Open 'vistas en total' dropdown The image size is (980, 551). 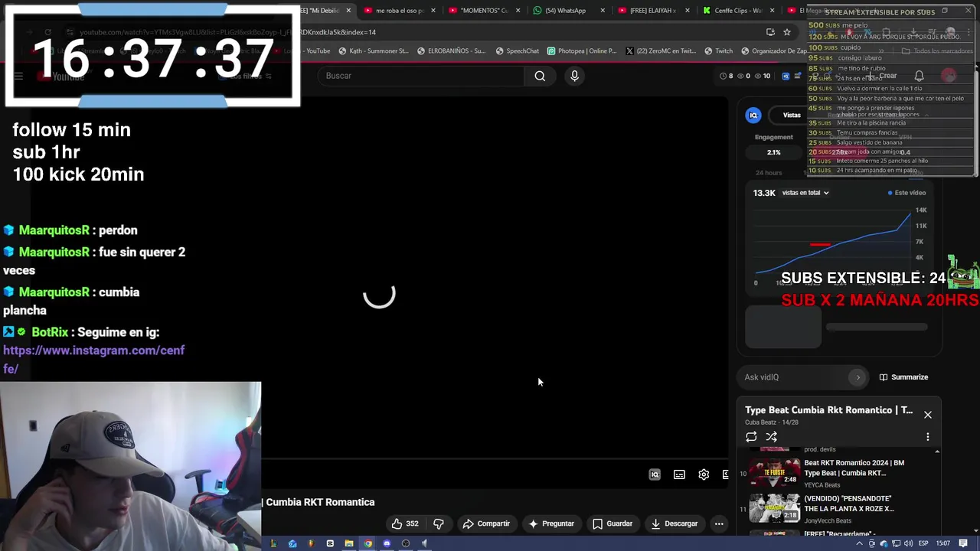click(x=805, y=193)
